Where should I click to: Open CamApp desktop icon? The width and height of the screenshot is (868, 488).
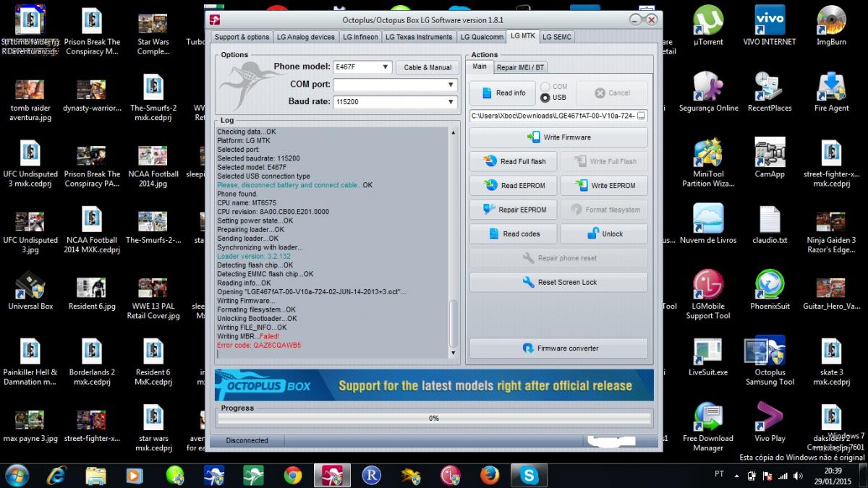click(x=770, y=158)
